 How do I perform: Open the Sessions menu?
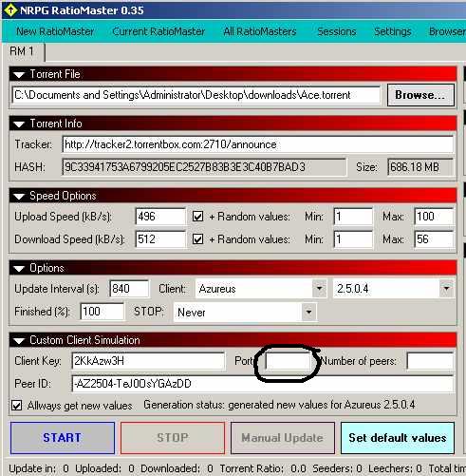tap(337, 31)
